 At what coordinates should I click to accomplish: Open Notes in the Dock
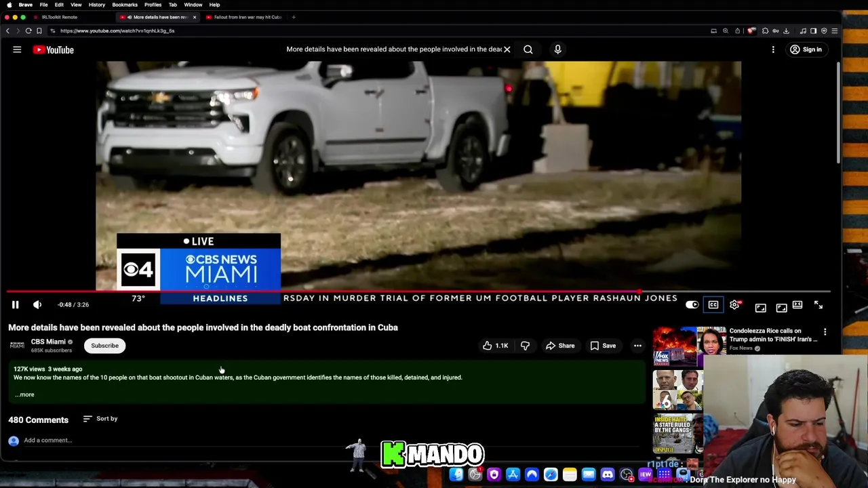pos(570,474)
